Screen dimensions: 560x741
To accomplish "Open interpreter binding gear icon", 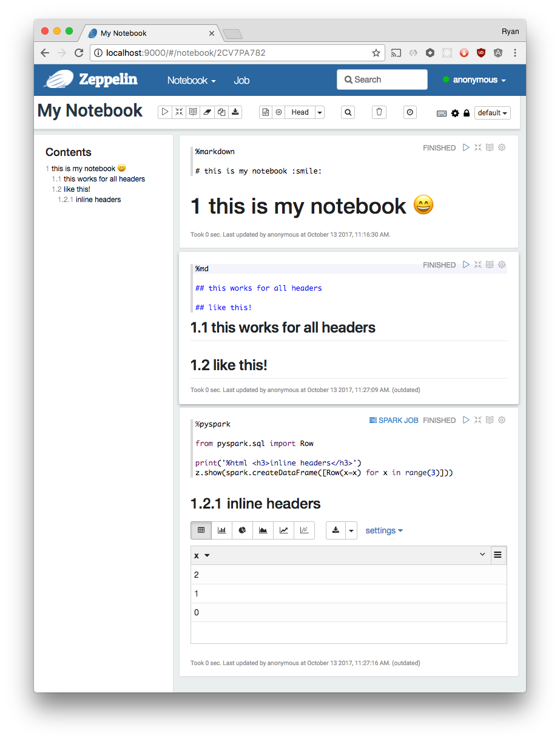I will (455, 113).
